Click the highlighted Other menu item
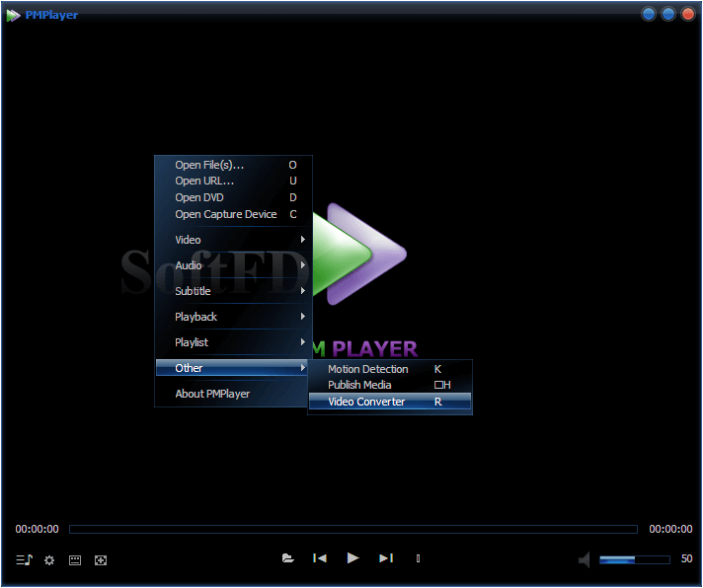 (231, 368)
